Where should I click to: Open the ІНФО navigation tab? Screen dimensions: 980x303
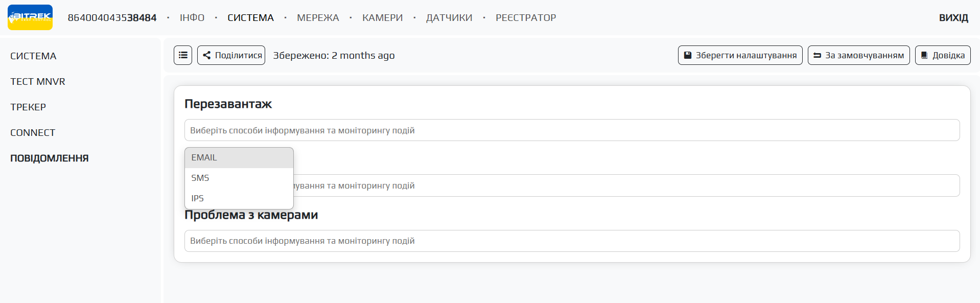(x=192, y=18)
